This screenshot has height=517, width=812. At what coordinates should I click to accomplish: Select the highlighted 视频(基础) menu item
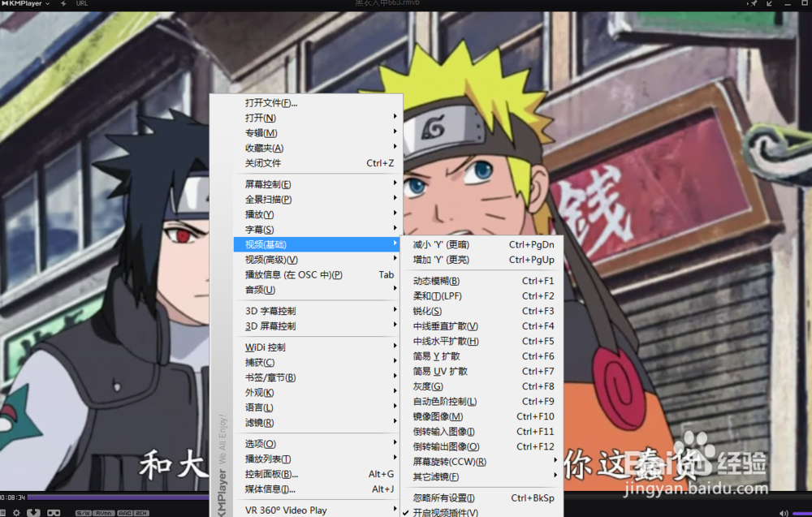[x=317, y=244]
